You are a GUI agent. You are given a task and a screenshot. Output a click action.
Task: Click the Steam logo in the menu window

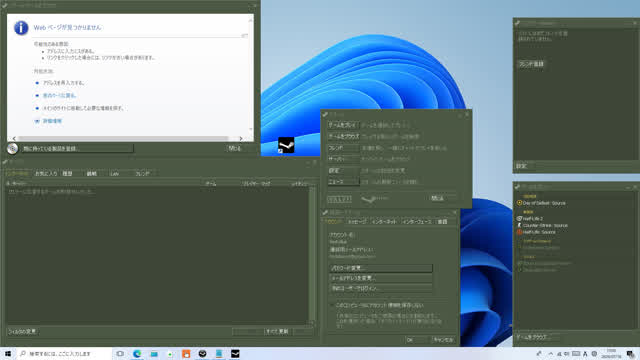(375, 199)
